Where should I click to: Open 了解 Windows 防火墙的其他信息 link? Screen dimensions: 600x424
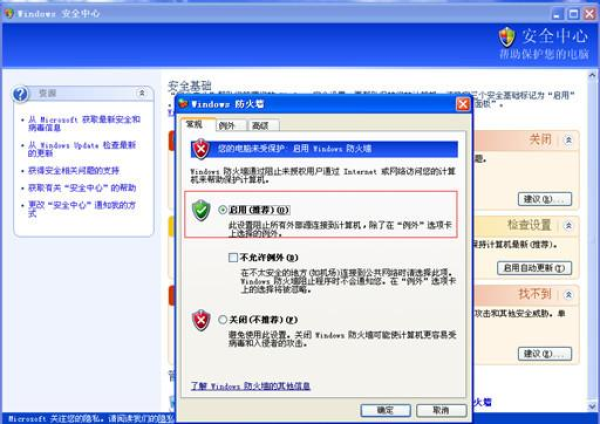251,386
